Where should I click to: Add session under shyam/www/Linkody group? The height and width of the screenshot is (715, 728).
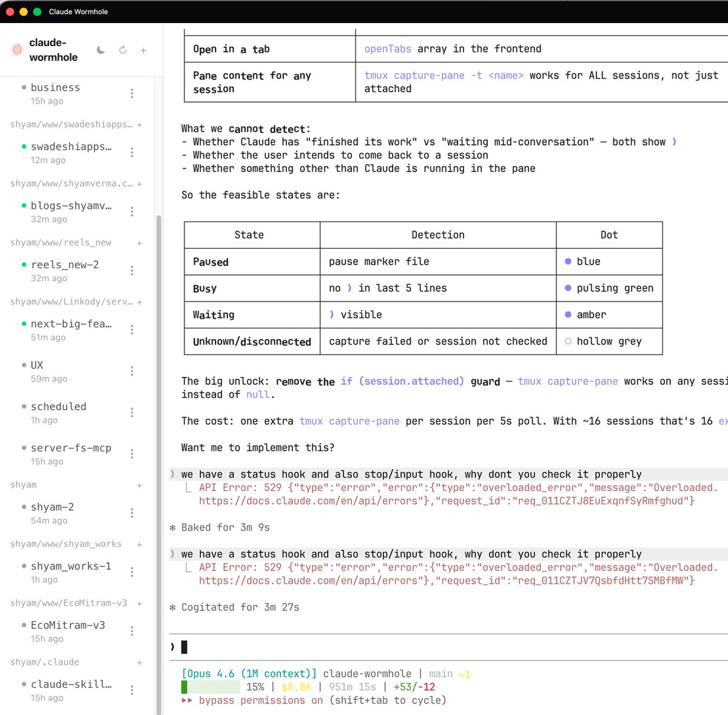point(140,302)
